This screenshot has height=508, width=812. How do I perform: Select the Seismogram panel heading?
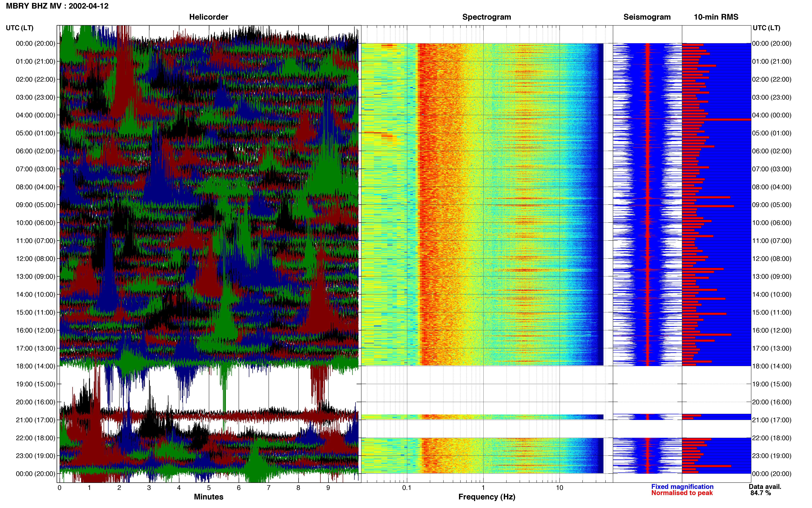(x=647, y=17)
